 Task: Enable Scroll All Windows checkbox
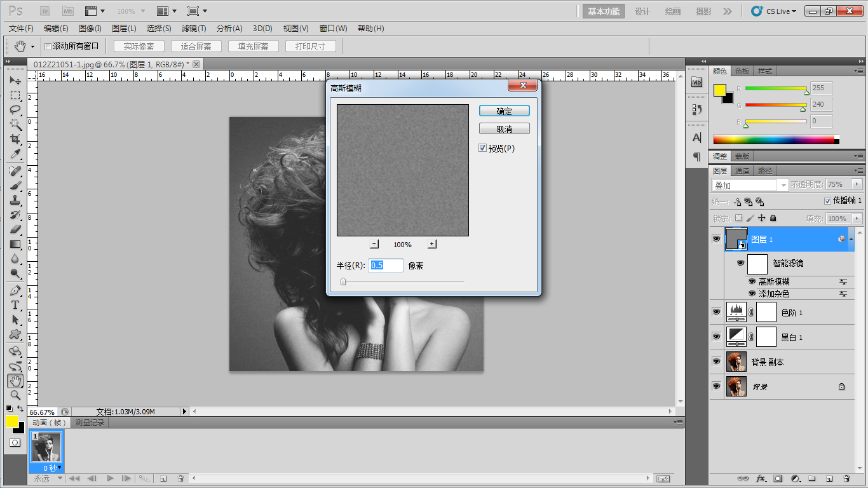48,46
